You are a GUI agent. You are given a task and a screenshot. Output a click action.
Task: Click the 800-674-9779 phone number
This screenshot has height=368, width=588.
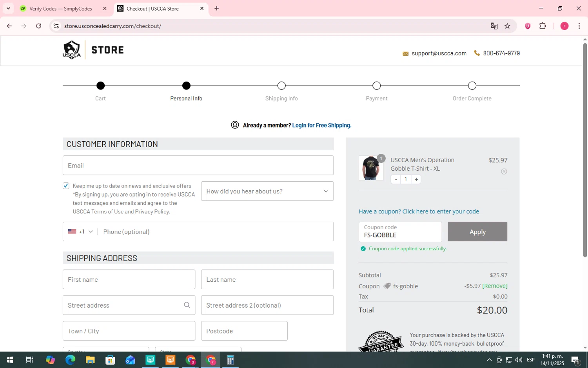[x=501, y=53]
